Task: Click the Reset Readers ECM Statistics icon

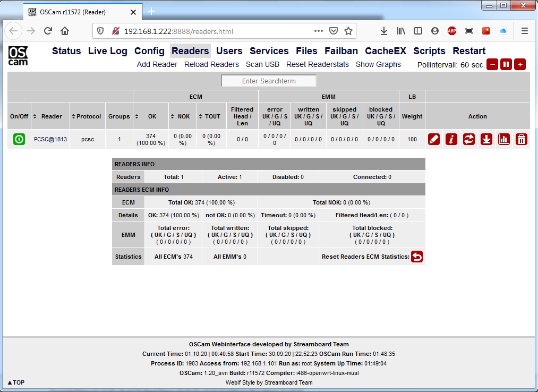Action: coord(417,257)
